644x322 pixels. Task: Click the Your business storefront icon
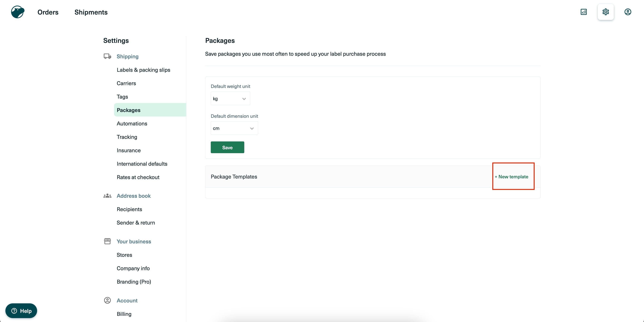coord(107,241)
